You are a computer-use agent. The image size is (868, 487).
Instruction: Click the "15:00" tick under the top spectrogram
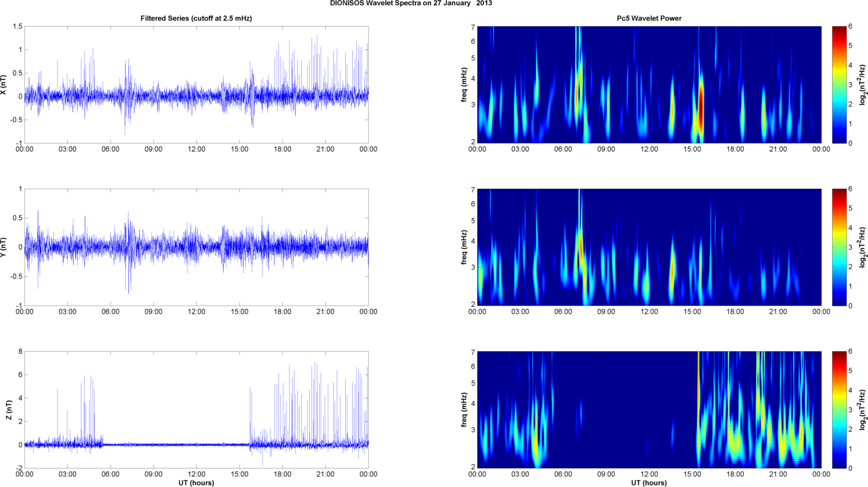pyautogui.click(x=692, y=149)
